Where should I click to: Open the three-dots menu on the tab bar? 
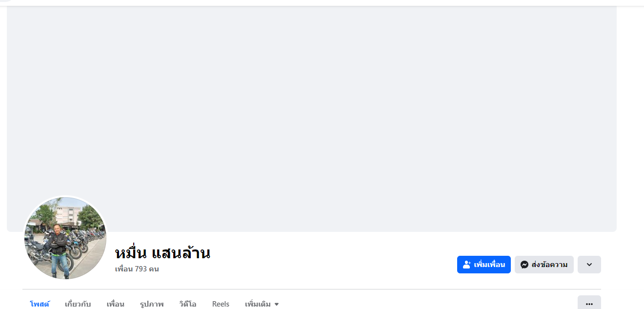[589, 304]
